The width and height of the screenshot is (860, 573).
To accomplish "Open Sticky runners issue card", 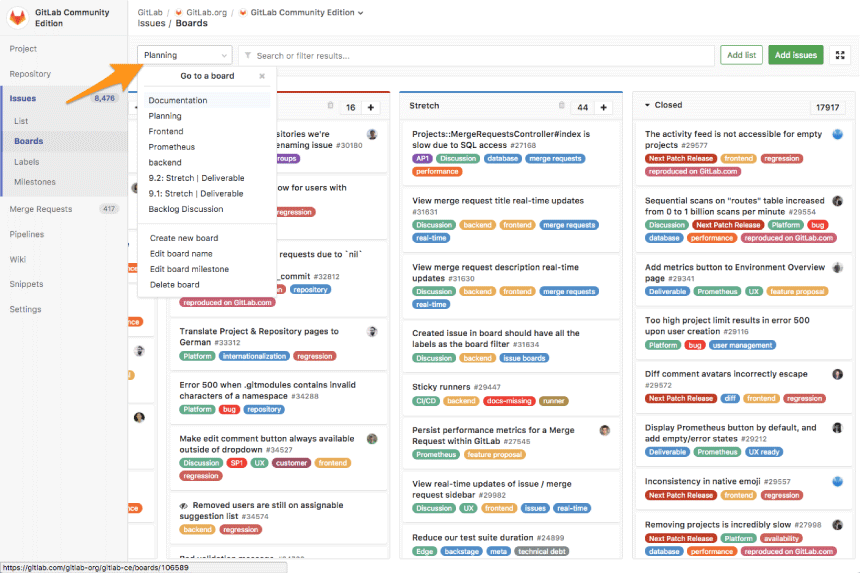I will coord(511,394).
